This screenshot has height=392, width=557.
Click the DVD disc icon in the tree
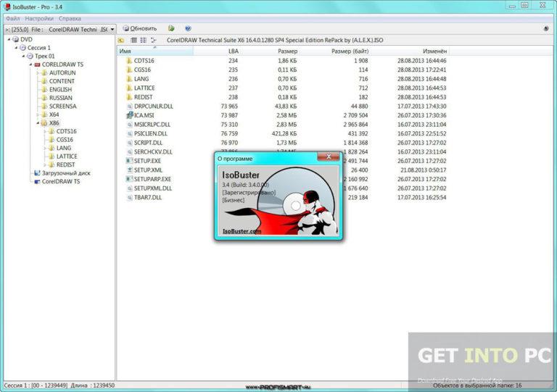click(x=15, y=39)
